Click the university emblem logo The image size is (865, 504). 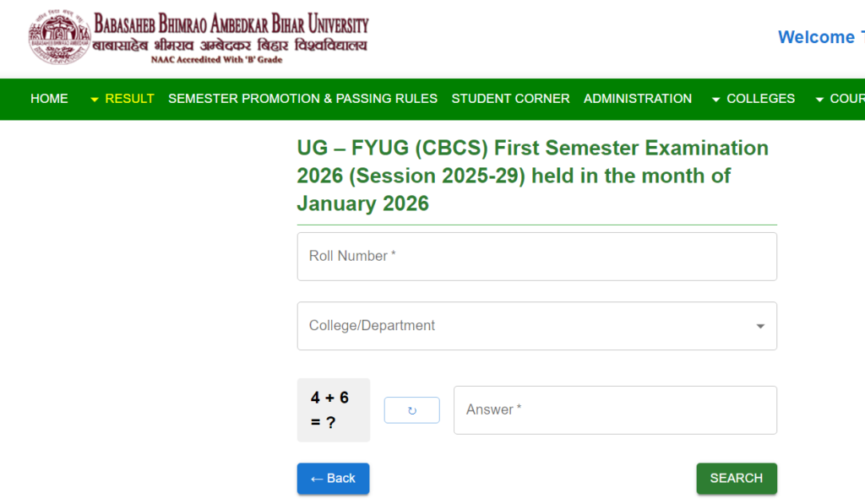point(59,35)
